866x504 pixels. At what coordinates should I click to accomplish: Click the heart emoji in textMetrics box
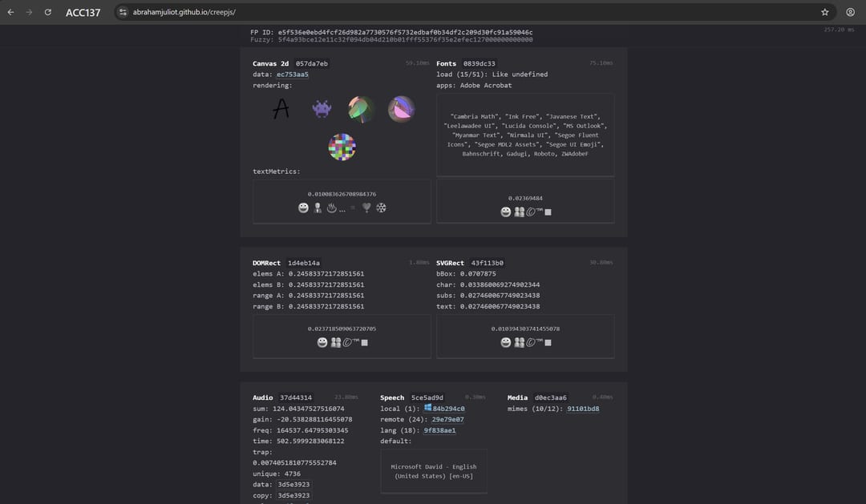click(x=366, y=208)
